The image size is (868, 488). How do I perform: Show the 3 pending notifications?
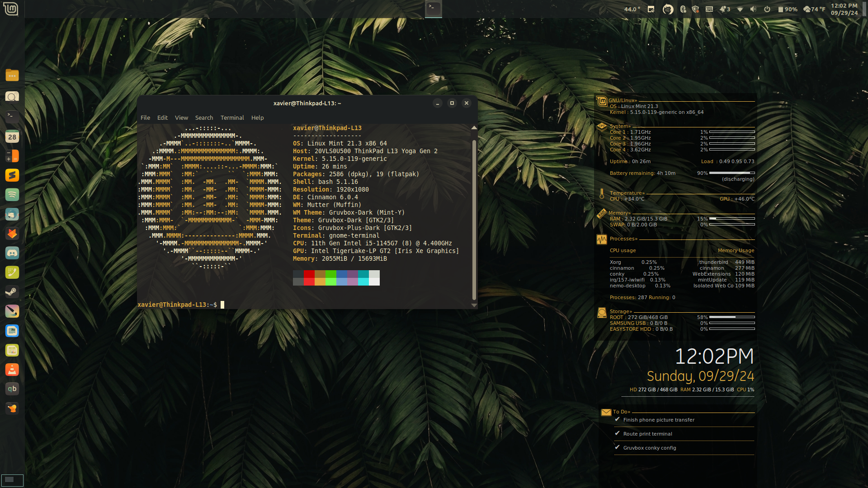[x=725, y=9]
